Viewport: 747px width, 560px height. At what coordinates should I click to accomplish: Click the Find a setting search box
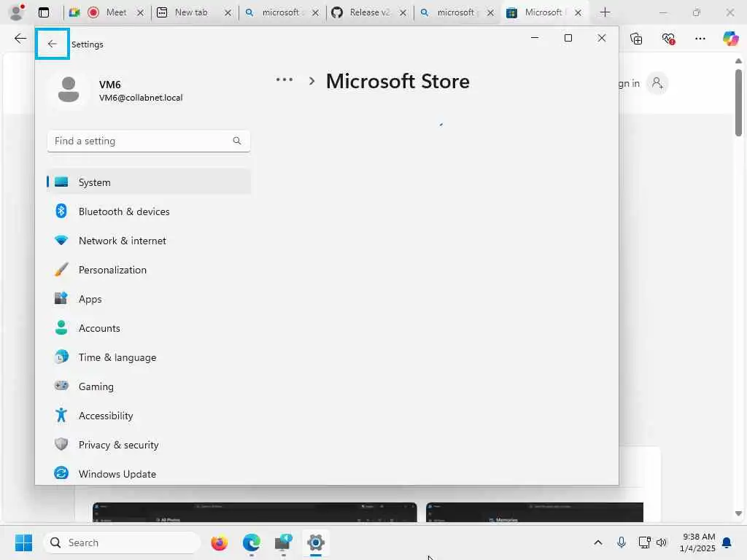[x=149, y=141]
